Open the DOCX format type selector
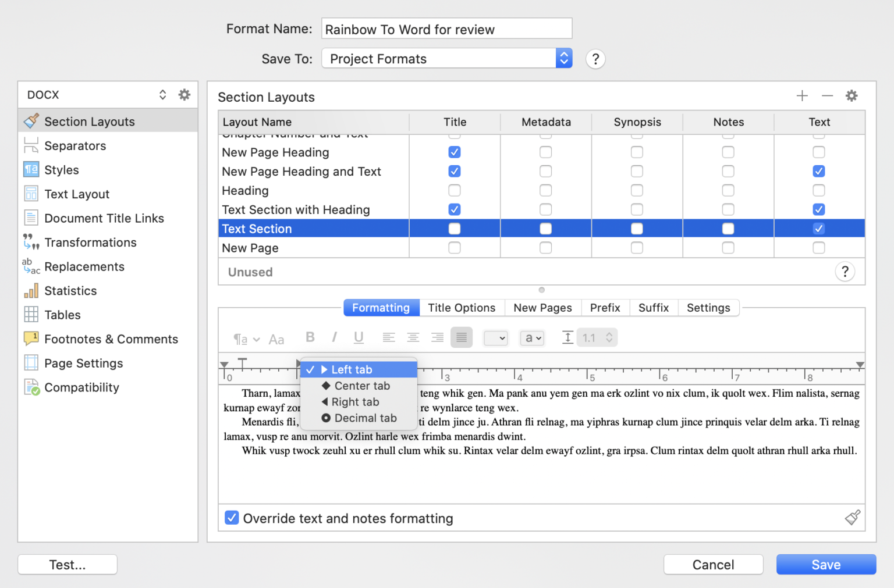 coord(162,94)
